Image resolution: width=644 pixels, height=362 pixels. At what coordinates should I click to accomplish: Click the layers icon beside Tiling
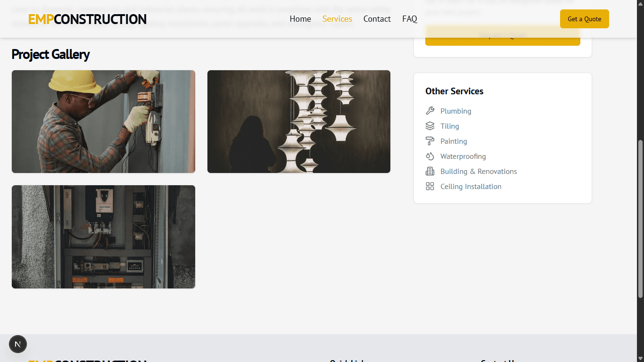point(429,126)
